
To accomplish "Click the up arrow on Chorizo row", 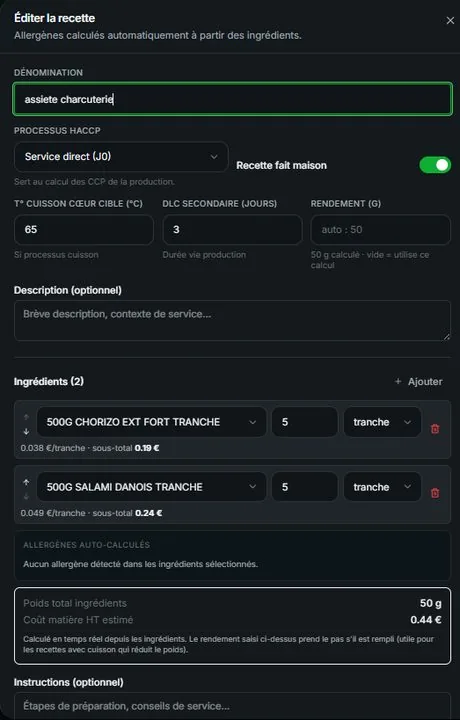I will [x=26, y=417].
